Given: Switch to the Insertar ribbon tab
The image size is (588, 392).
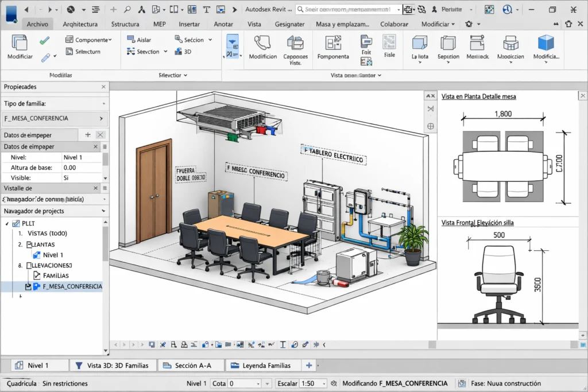Looking at the screenshot, I should pyautogui.click(x=190, y=24).
